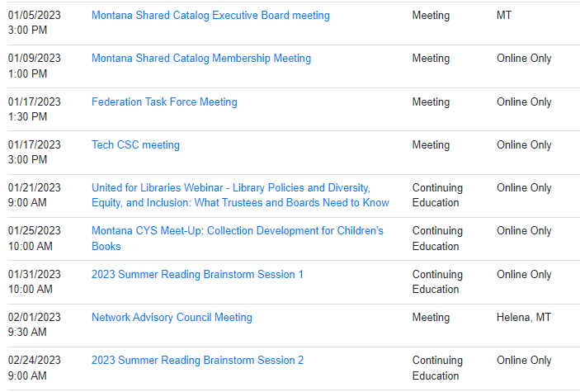Click the Network Advisory Council Meeting link
580x392 pixels.
(x=172, y=318)
